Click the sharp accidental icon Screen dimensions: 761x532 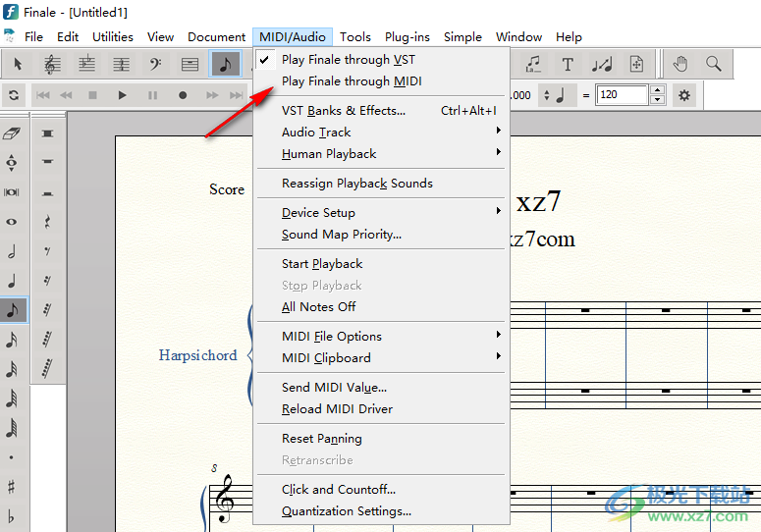12,487
